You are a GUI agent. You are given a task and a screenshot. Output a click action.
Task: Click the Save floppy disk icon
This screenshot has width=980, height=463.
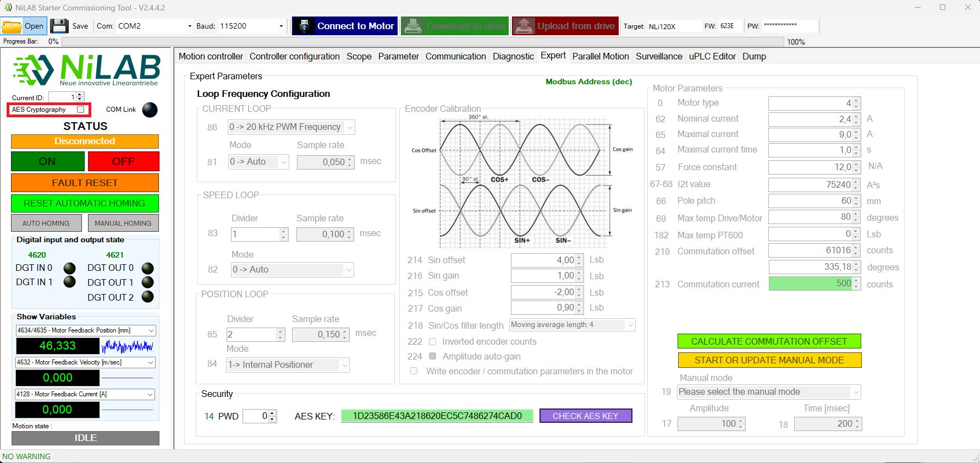[59, 26]
